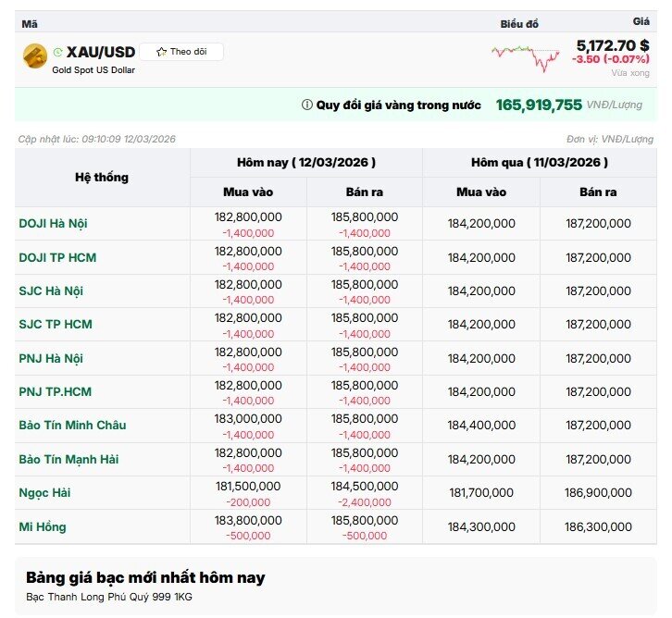Click Ngọc Hải today's buy price 181,500,000
Viewport: 672px width, 618px height.
tap(248, 487)
